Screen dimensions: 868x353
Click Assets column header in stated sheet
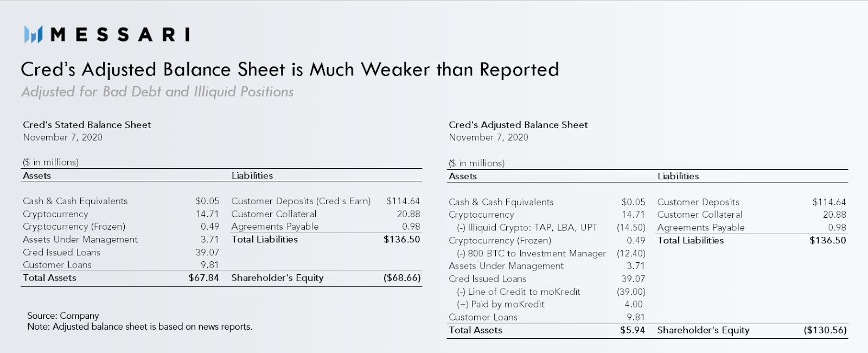(37, 175)
